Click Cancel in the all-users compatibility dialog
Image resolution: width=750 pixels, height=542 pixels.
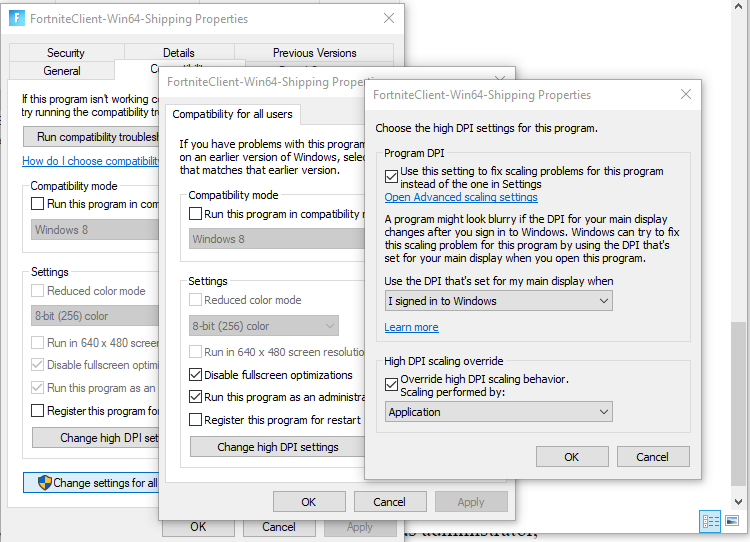(390, 502)
